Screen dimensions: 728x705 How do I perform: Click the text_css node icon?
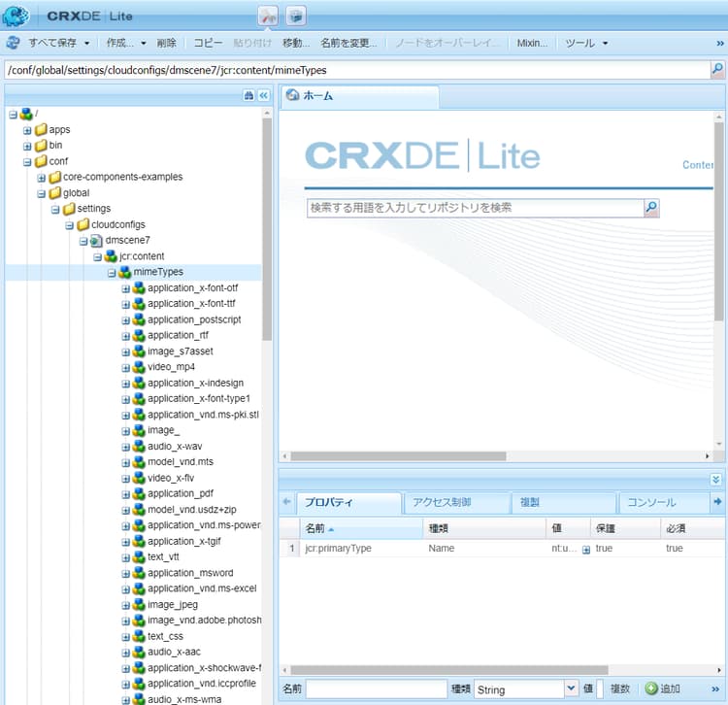pos(139,636)
